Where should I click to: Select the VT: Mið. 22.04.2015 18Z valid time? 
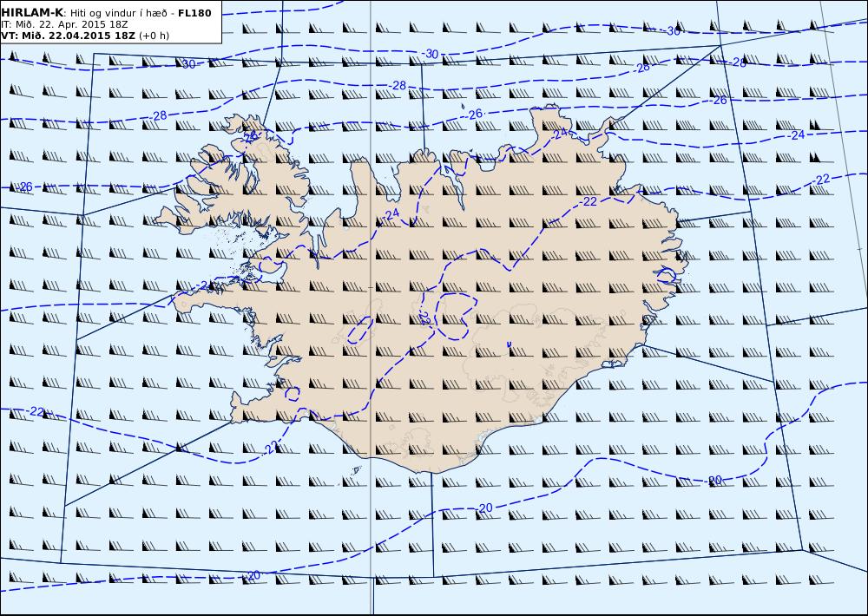pyautogui.click(x=68, y=36)
